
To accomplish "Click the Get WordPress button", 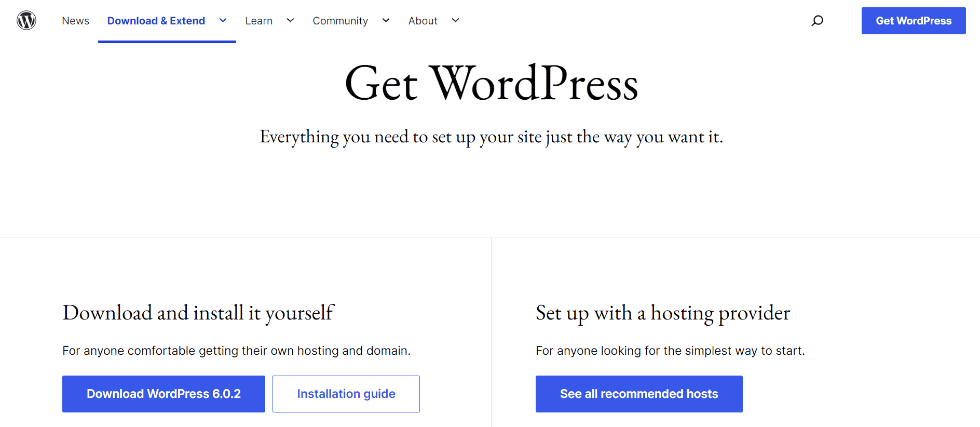I will 914,21.
